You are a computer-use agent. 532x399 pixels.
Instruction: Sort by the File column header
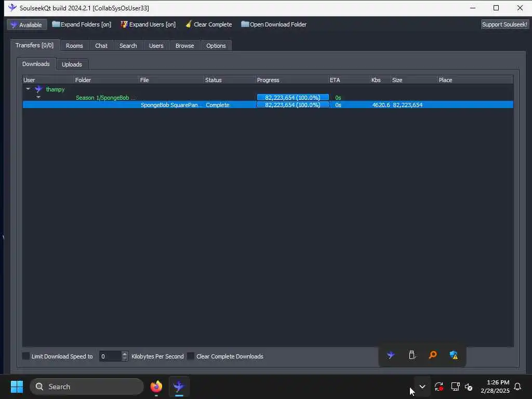[x=171, y=80]
